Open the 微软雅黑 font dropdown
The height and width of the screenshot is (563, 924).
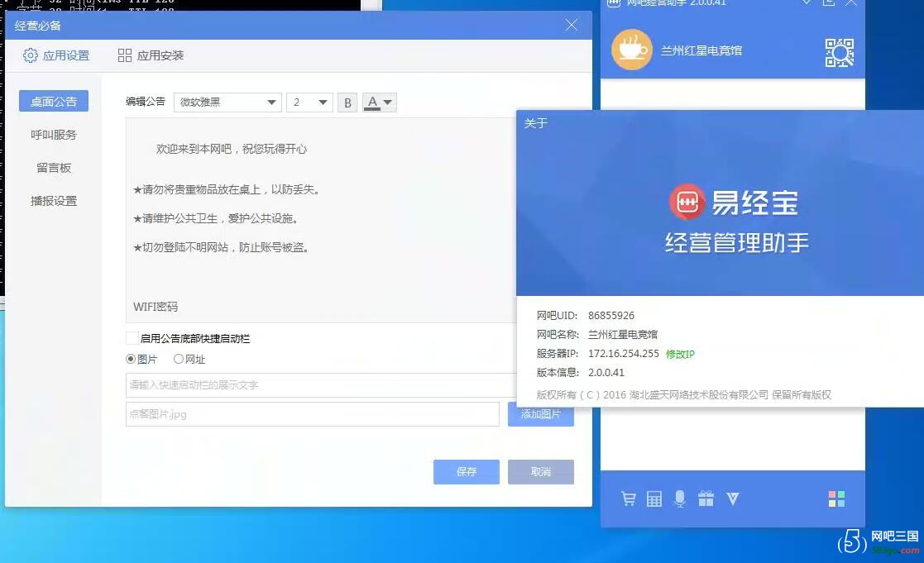click(227, 103)
